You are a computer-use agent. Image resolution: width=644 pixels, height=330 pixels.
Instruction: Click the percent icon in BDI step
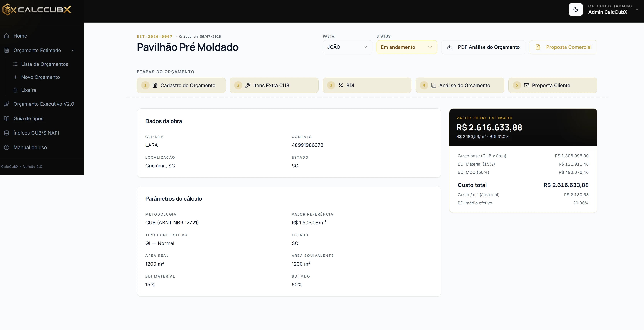[x=341, y=85]
